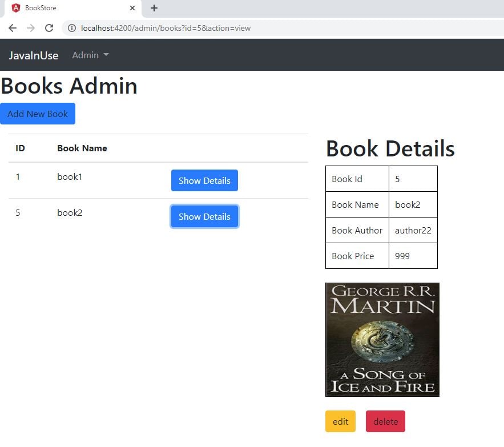The height and width of the screenshot is (447, 504).
Task: Open the JavaInUse home link
Action: coord(34,55)
